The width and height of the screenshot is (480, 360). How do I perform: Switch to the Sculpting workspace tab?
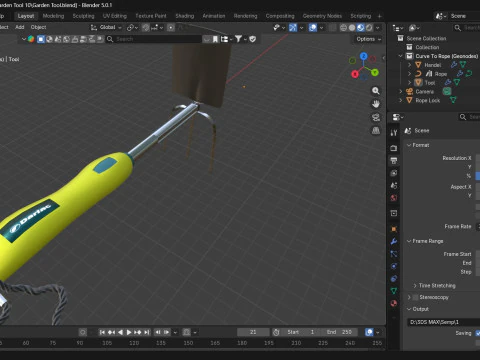pos(83,16)
